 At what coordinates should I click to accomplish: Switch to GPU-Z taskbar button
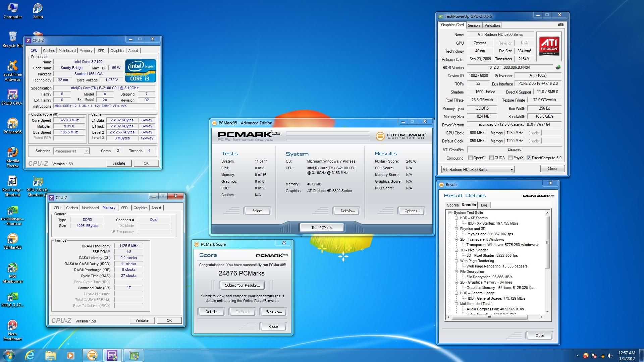pos(134,355)
